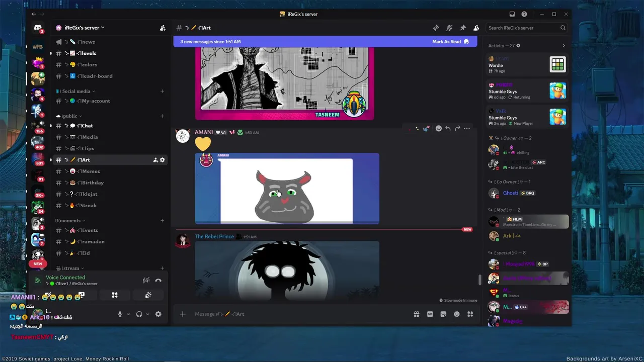Forward AMANI's message
The width and height of the screenshot is (644, 362).
(457, 129)
